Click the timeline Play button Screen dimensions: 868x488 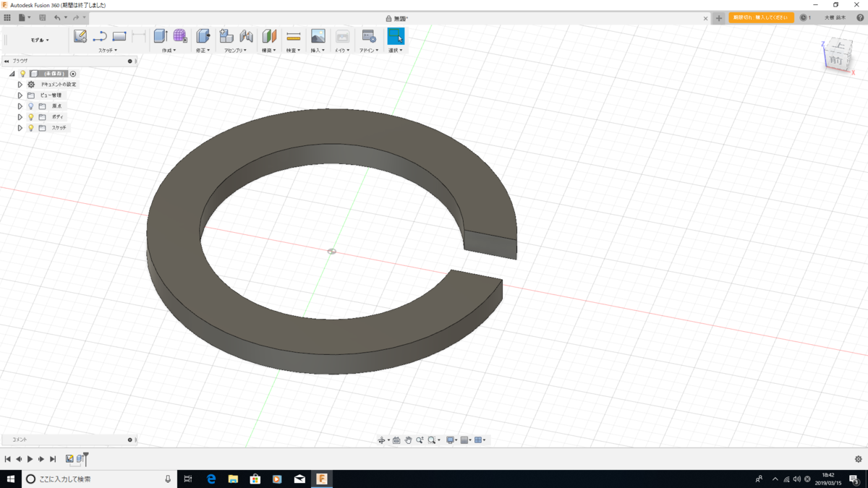point(30,459)
